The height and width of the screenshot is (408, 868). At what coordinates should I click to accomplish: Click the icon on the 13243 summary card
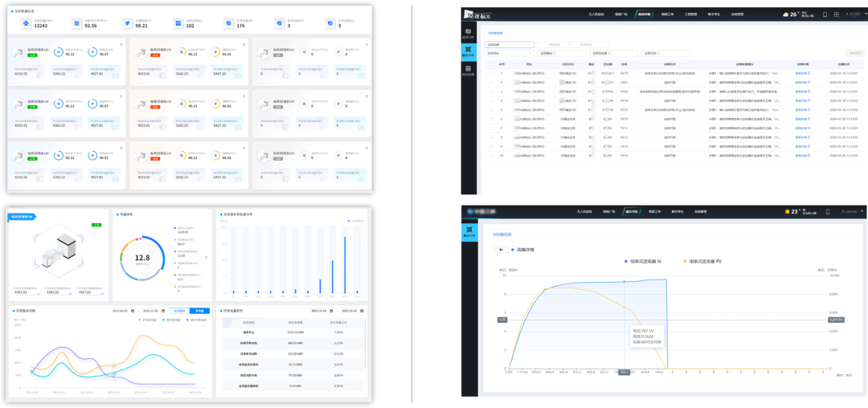[27, 22]
